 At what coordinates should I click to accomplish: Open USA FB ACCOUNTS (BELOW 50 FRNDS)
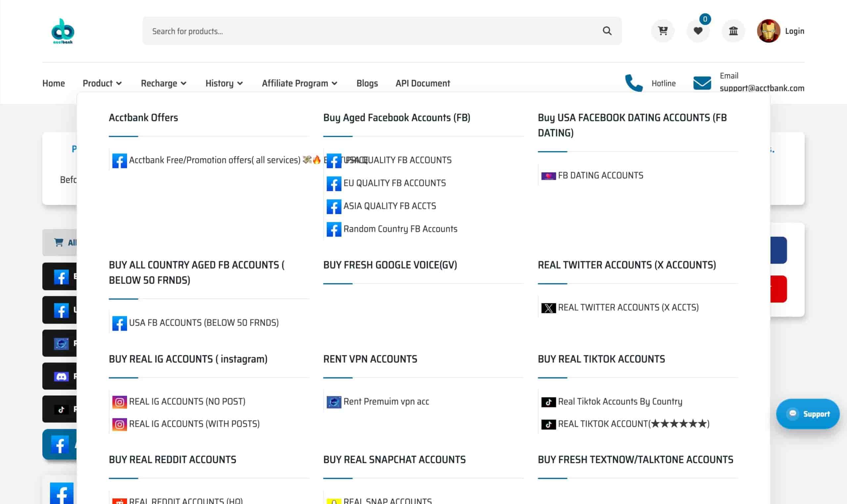tap(204, 323)
